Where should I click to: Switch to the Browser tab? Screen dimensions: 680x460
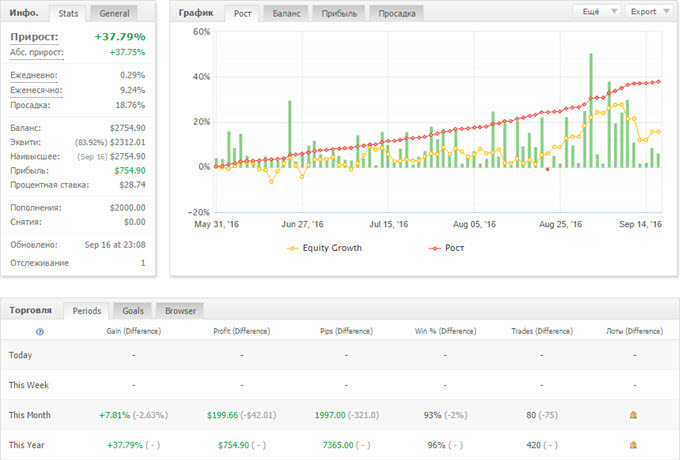[x=180, y=311]
